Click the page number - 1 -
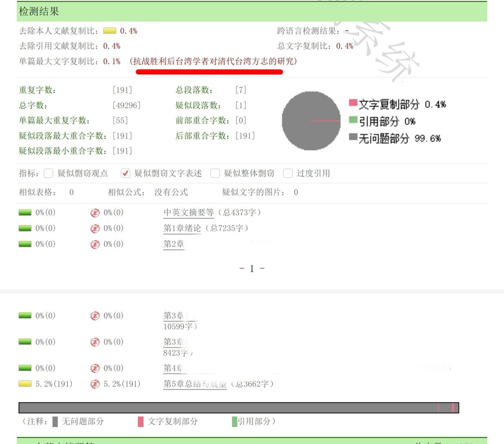Viewport: 504px width, 444px height. [252, 269]
